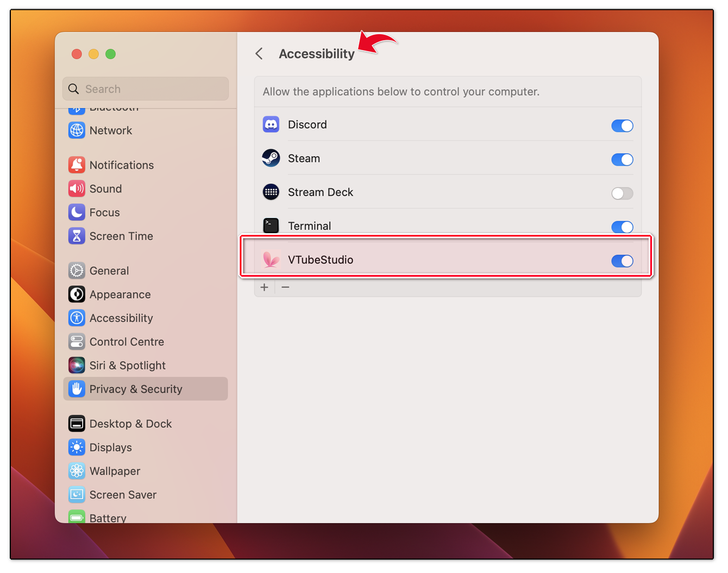Go back with the chevron arrow
Screen dimensions: 728x573
pos(259,53)
